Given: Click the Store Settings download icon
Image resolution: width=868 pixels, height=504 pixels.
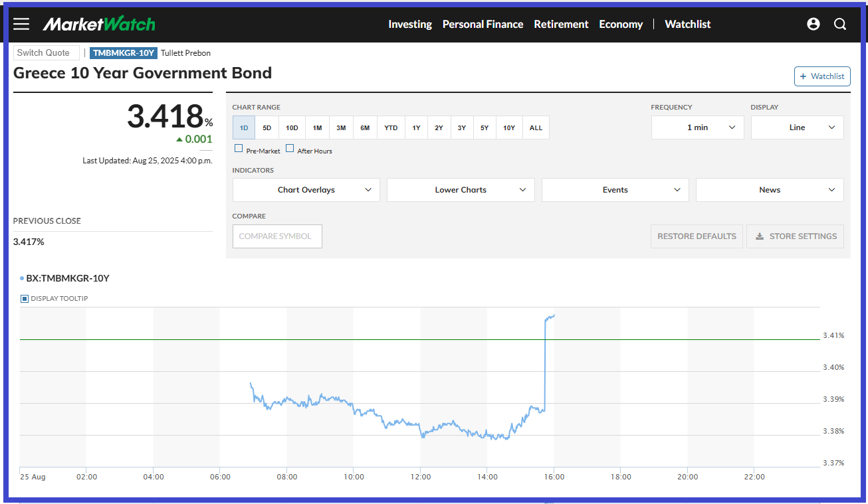Looking at the screenshot, I should tap(760, 236).
